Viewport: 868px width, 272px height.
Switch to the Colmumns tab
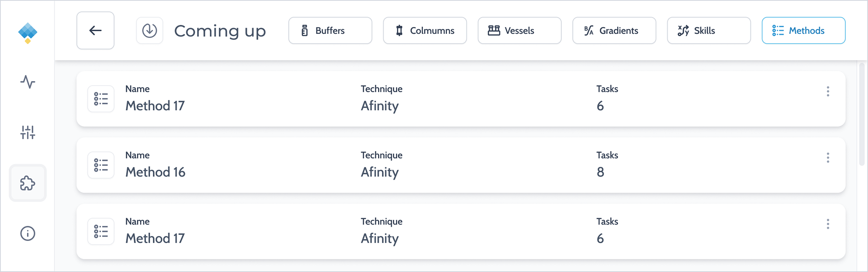tap(425, 31)
